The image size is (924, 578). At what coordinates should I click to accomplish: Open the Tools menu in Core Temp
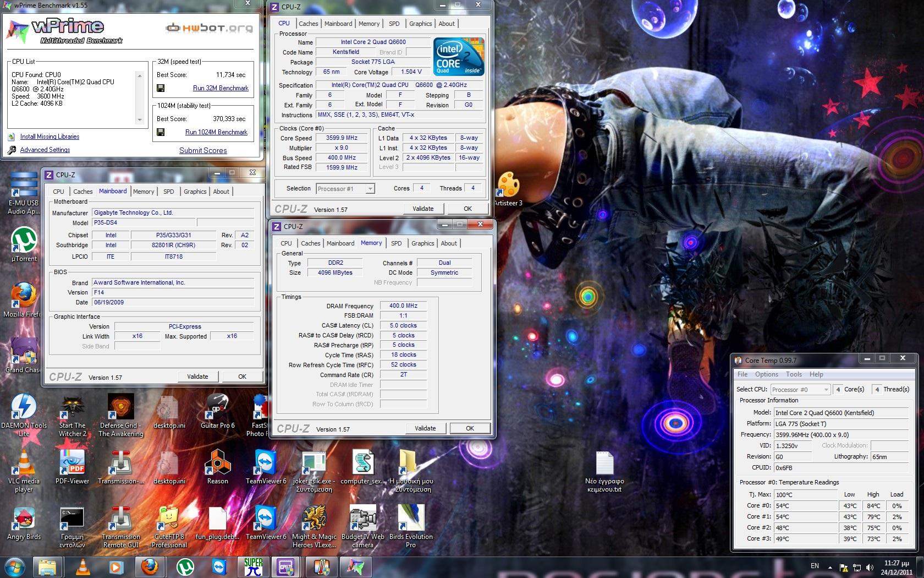[794, 374]
